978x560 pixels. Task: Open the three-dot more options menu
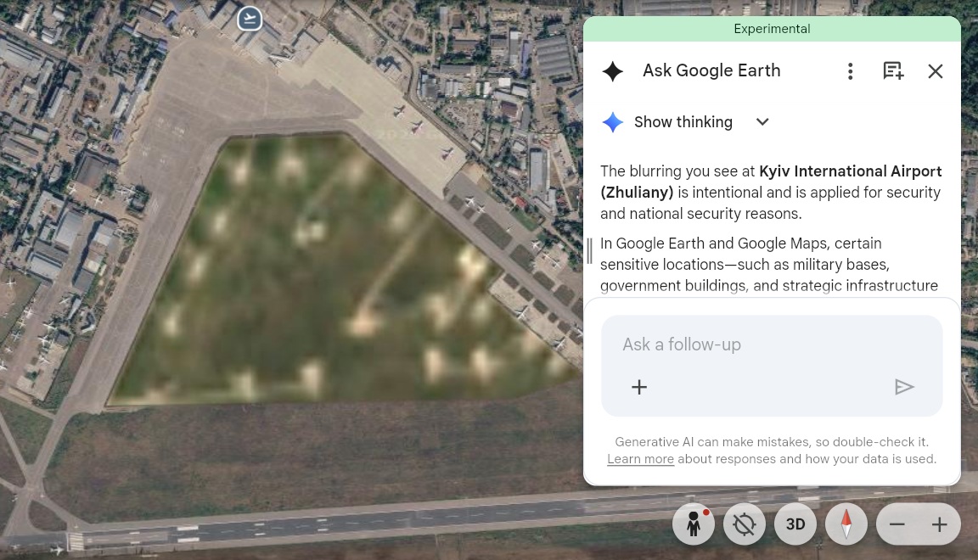pyautogui.click(x=850, y=71)
